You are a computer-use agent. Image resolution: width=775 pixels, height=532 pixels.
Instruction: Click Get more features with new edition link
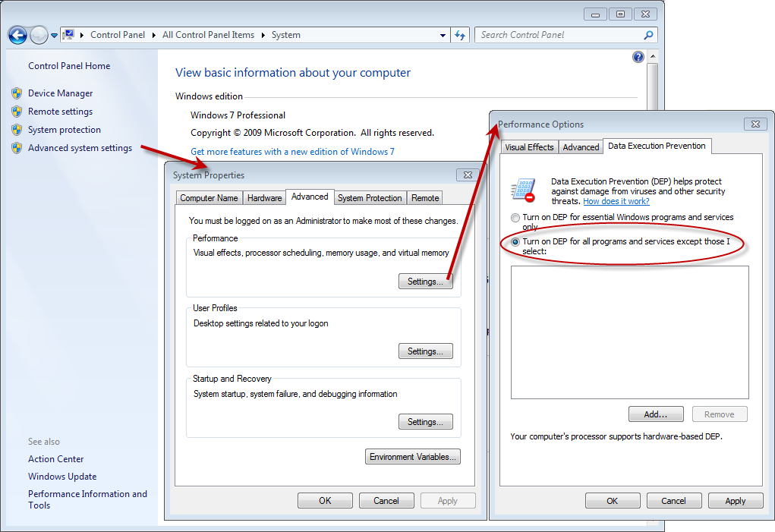coord(292,152)
